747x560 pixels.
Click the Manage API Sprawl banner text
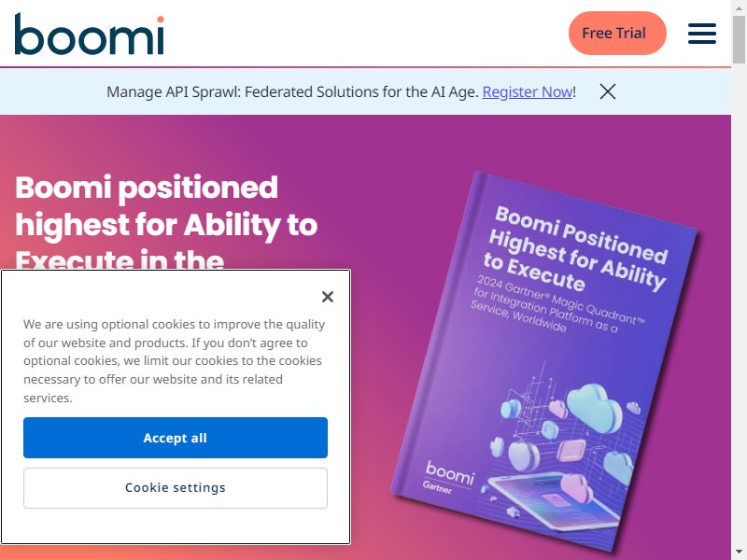(x=292, y=91)
